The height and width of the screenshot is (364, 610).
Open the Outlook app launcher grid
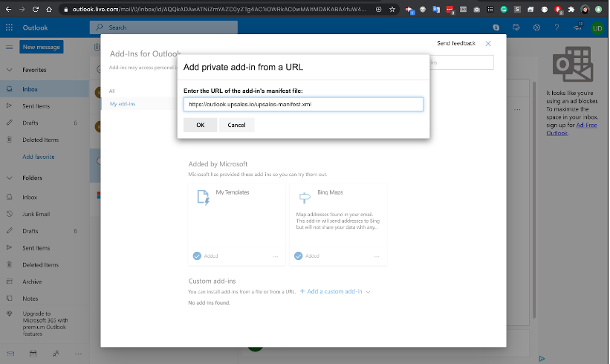pyautogui.click(x=9, y=27)
